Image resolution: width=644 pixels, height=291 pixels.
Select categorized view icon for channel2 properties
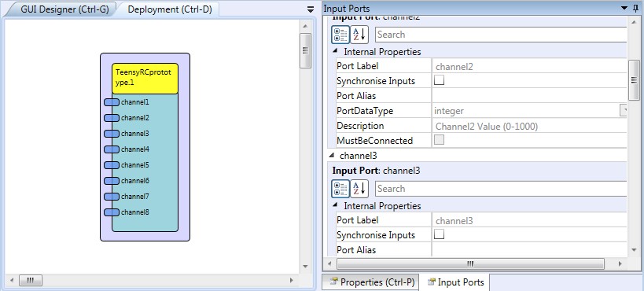pos(340,35)
